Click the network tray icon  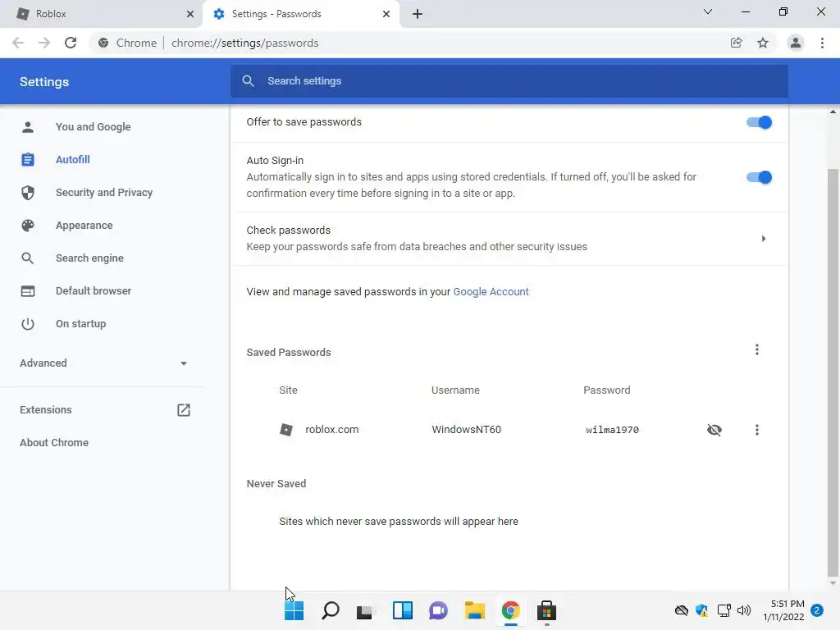tap(724, 610)
